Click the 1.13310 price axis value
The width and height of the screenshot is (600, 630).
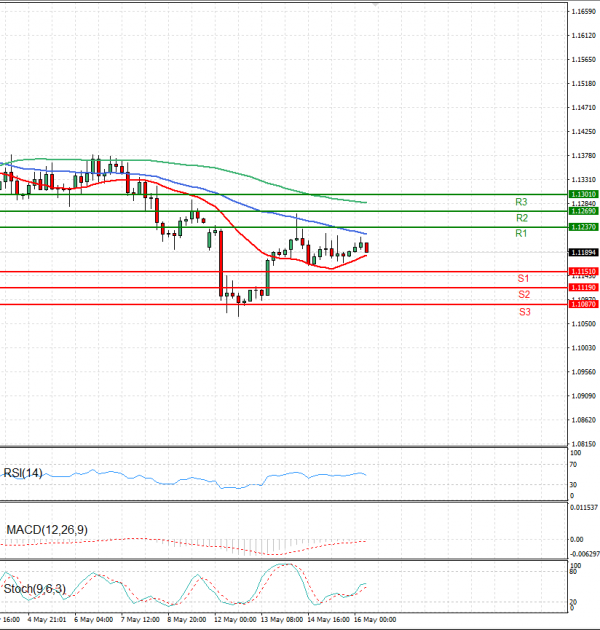pos(584,180)
